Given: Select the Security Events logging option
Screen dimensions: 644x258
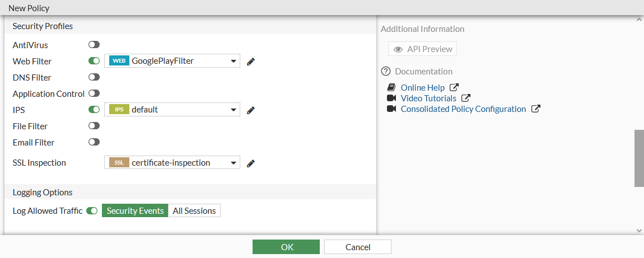Looking at the screenshot, I should click(135, 211).
